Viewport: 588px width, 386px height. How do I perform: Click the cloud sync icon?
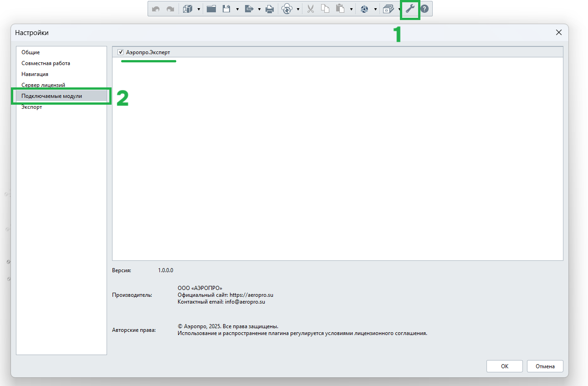pyautogui.click(x=287, y=9)
